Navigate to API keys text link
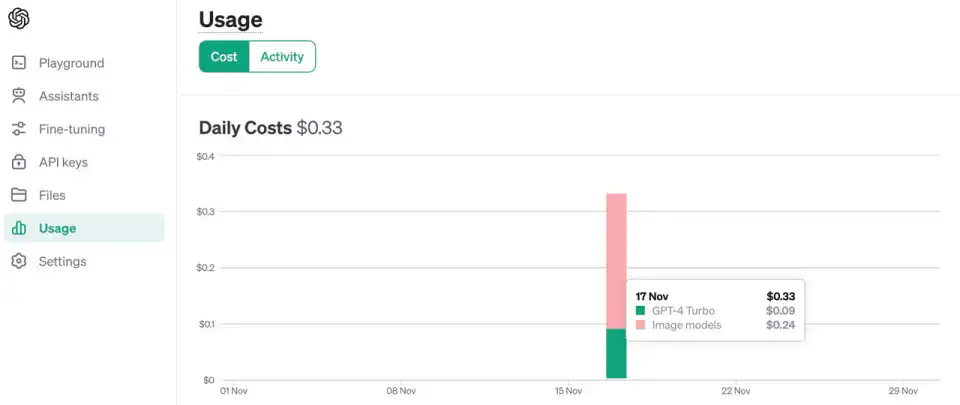Viewport: 960px width, 405px height. (x=63, y=162)
